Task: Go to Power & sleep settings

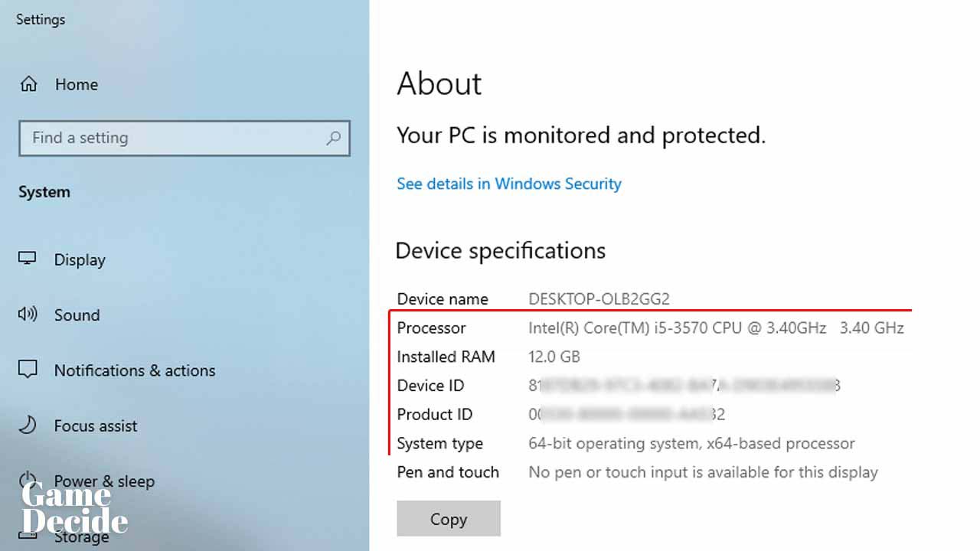Action: [104, 481]
